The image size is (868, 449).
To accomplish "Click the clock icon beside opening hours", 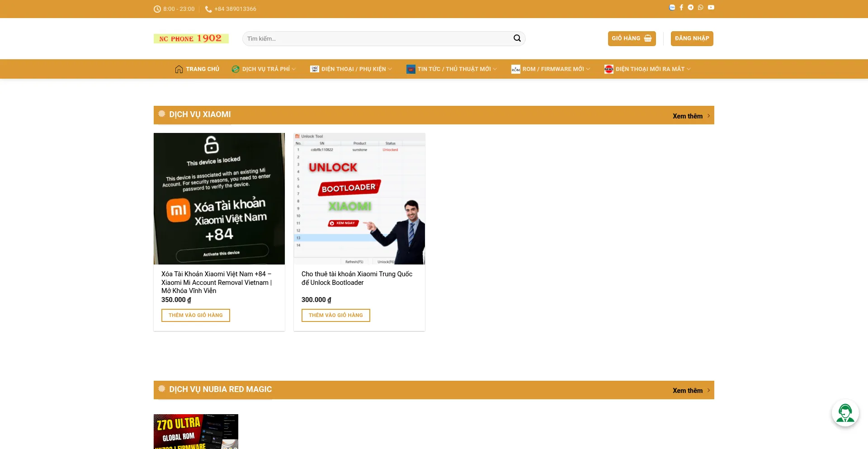I will pos(157,9).
